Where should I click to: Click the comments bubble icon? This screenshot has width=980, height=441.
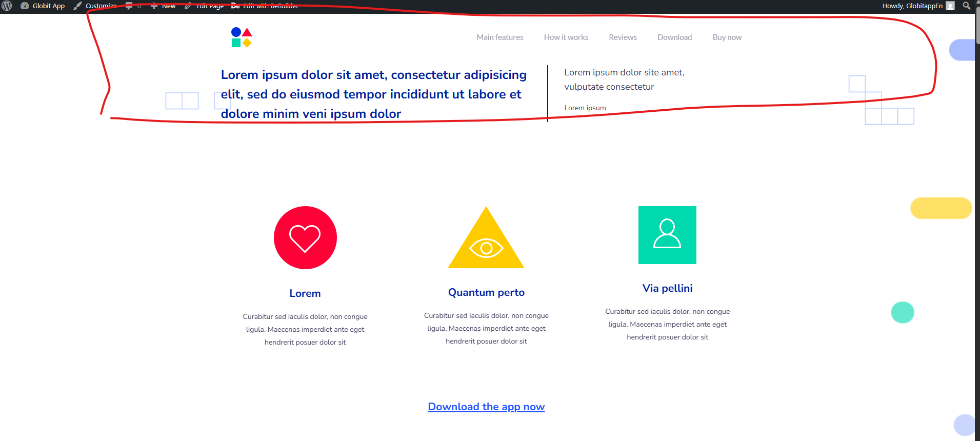(130, 6)
